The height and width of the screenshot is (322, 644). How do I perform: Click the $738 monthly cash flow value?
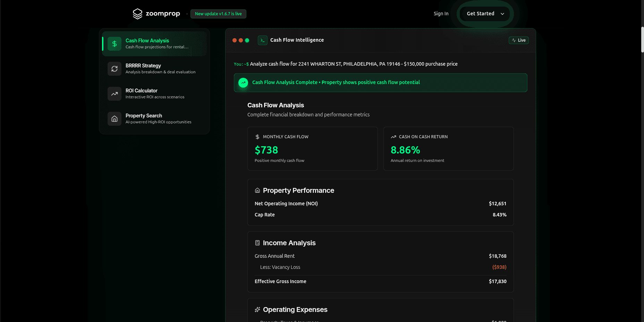tap(266, 150)
